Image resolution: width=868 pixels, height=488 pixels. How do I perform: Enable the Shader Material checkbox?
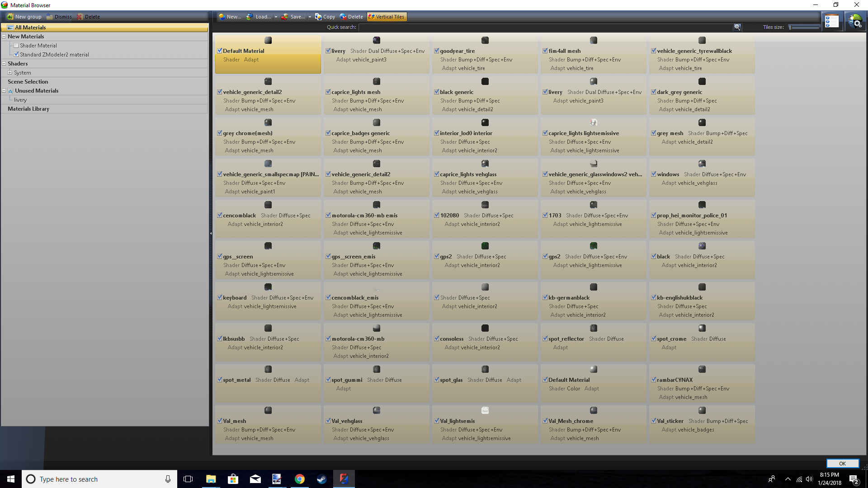point(16,46)
